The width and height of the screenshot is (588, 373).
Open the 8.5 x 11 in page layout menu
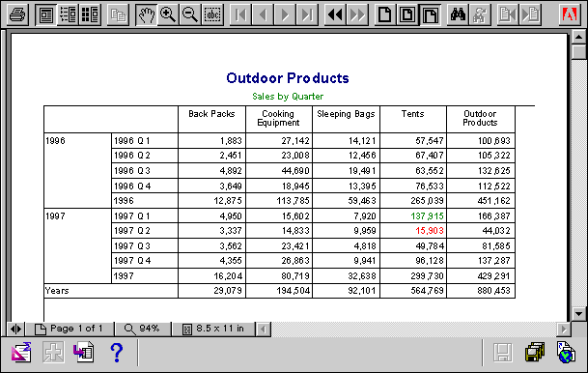[213, 330]
